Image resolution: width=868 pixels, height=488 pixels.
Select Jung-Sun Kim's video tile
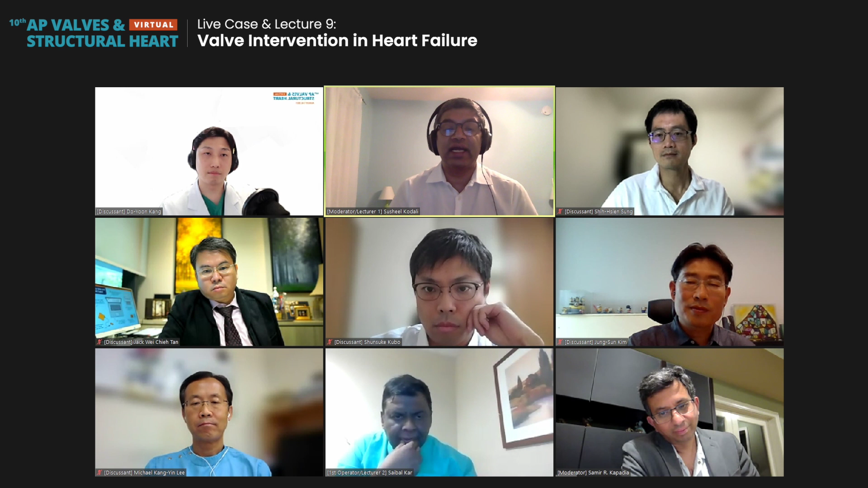670,282
